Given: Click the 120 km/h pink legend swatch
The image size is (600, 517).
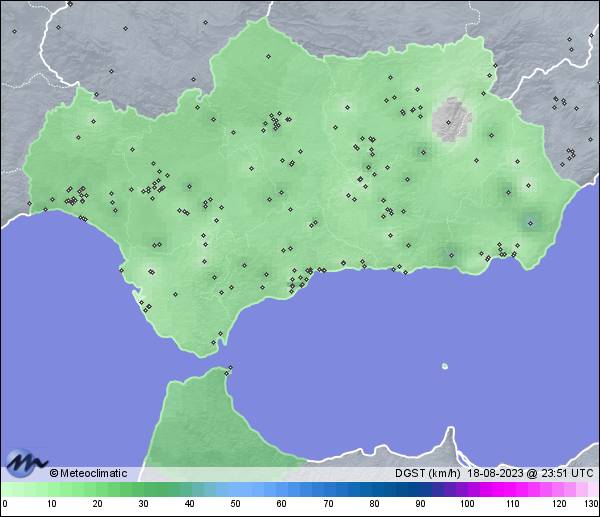Looking at the screenshot, I should 558,490.
